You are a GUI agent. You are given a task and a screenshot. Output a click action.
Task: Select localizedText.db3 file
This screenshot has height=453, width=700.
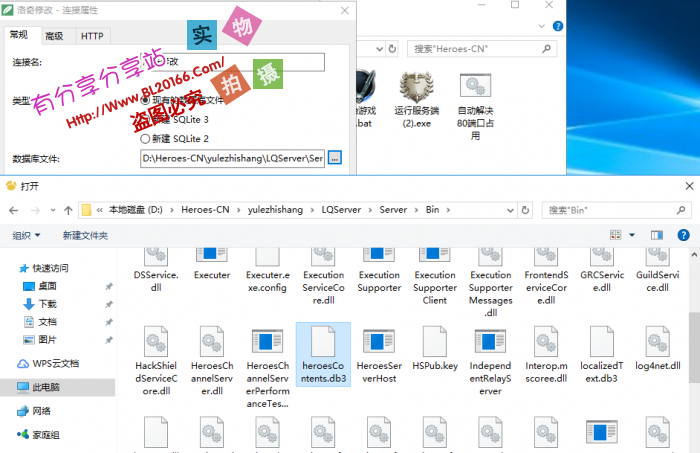(602, 354)
